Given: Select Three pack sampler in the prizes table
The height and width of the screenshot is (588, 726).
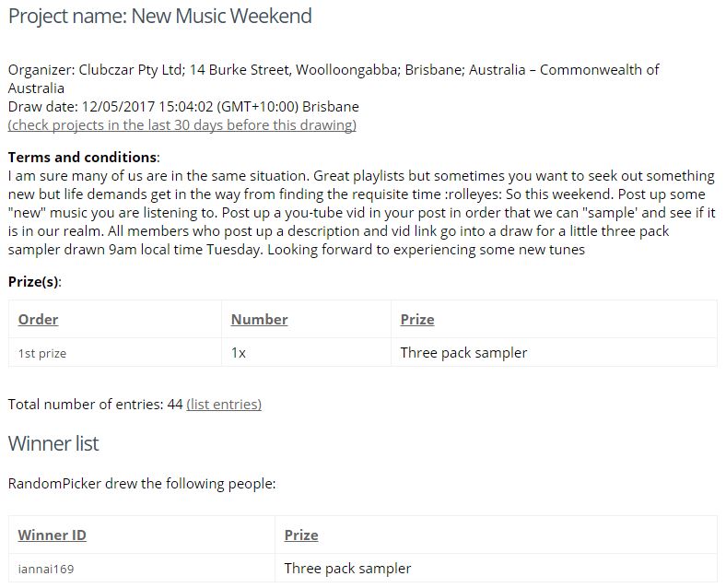Looking at the screenshot, I should (463, 353).
